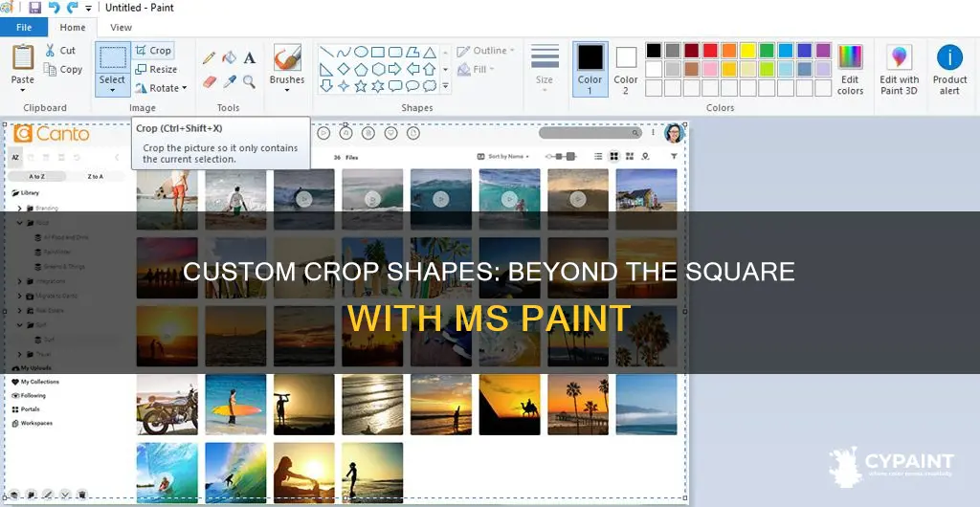The height and width of the screenshot is (507, 980).
Task: Select the Magnifier tool
Action: click(x=250, y=81)
